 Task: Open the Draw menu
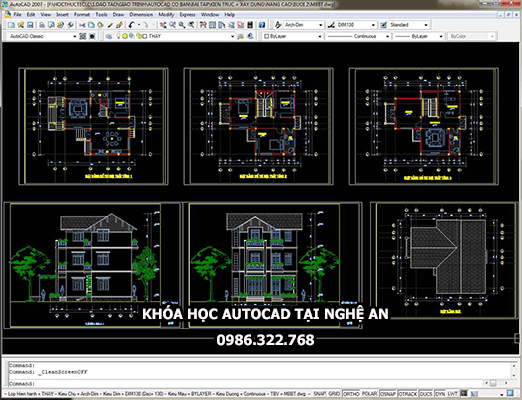[118, 15]
